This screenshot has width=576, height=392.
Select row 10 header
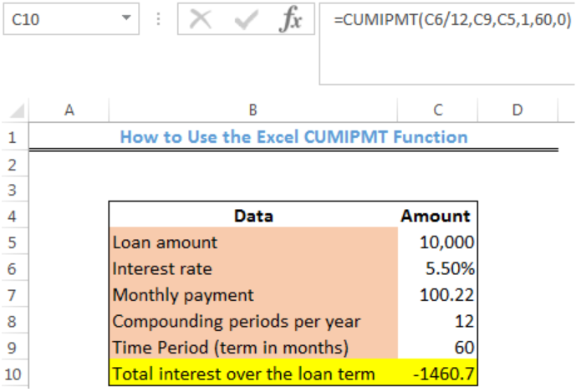pos(13,374)
